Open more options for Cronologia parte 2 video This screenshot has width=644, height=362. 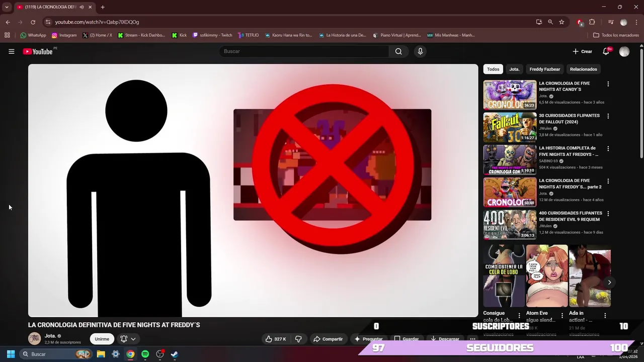(x=608, y=181)
